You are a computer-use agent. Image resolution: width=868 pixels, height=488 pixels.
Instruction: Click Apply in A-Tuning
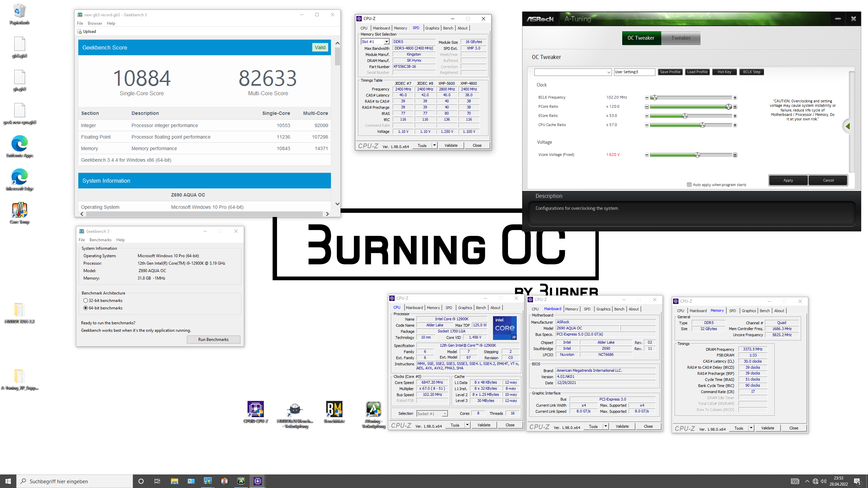[788, 180]
